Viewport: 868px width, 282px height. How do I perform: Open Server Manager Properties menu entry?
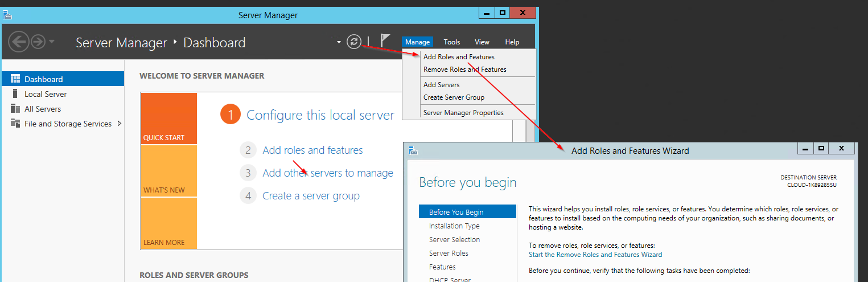(463, 113)
